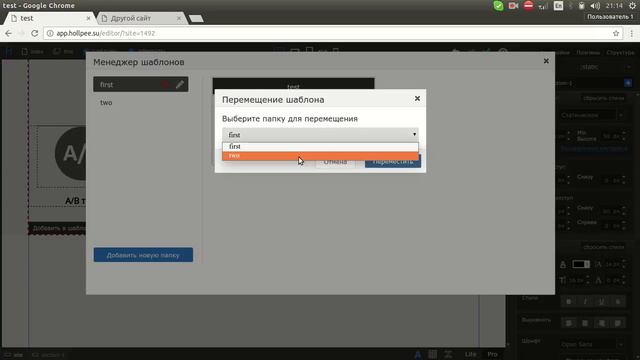The width and height of the screenshot is (640, 360).
Task: Click the "Пользователь 1" profile button
Action: pos(610,17)
